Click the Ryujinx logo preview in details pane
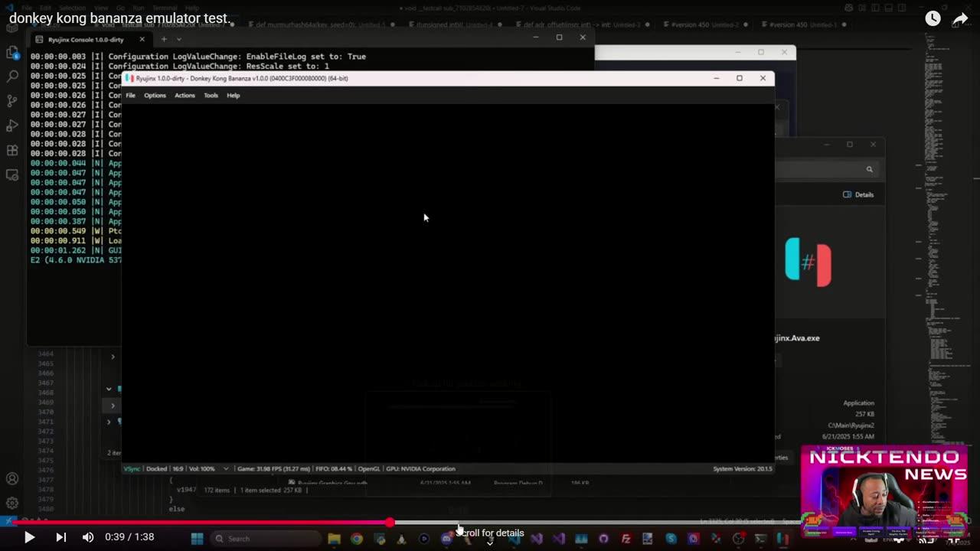 tap(808, 262)
